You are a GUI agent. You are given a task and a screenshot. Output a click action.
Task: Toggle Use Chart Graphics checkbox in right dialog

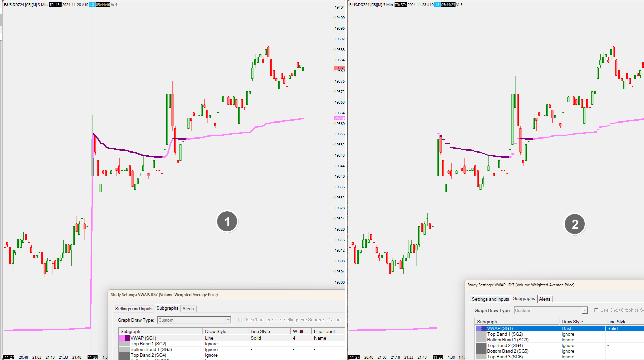596,310
